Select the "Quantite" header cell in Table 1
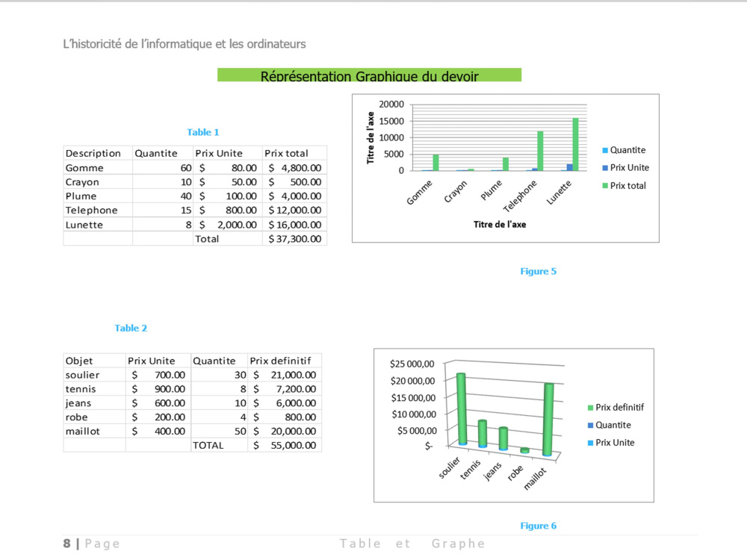Viewport: 747px width, 560px height. pyautogui.click(x=162, y=153)
